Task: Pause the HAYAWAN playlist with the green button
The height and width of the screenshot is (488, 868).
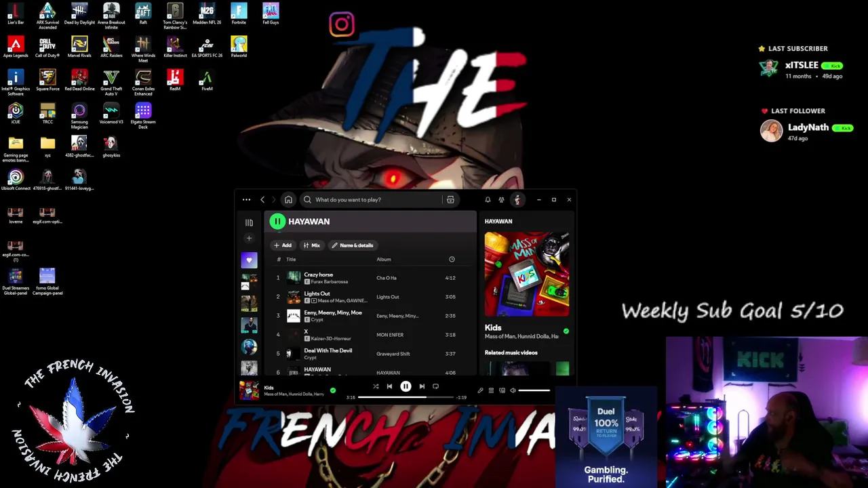Action: pyautogui.click(x=277, y=221)
